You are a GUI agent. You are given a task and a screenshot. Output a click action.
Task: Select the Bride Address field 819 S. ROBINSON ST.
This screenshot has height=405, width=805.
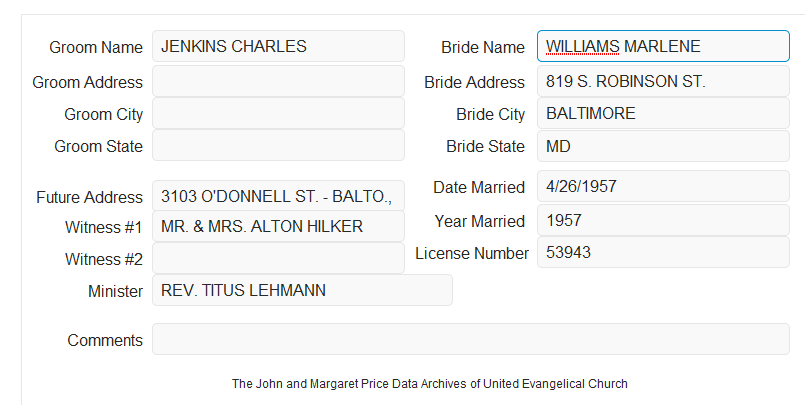(x=663, y=81)
